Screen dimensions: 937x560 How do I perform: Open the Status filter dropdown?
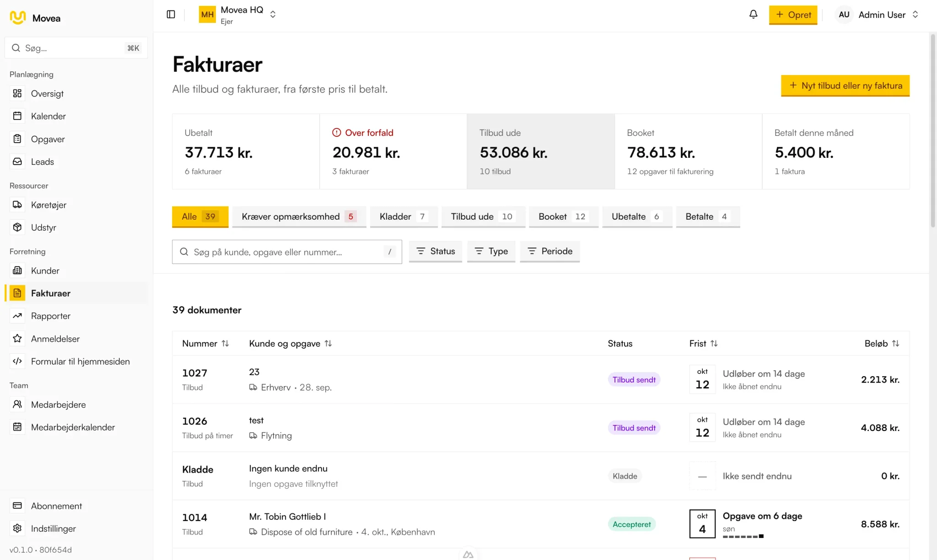435,251
